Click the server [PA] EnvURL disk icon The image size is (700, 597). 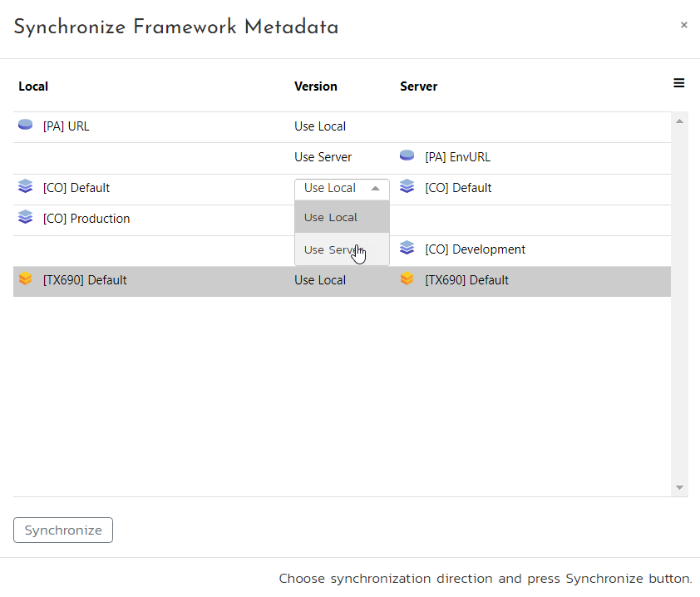pos(407,156)
